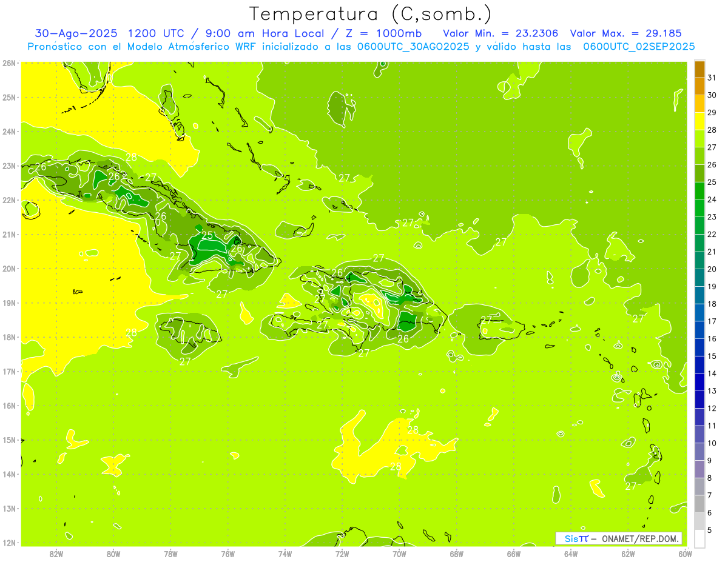Select the purple legend swatch between 8 and 9
This screenshot has width=728, height=562.
(699, 469)
